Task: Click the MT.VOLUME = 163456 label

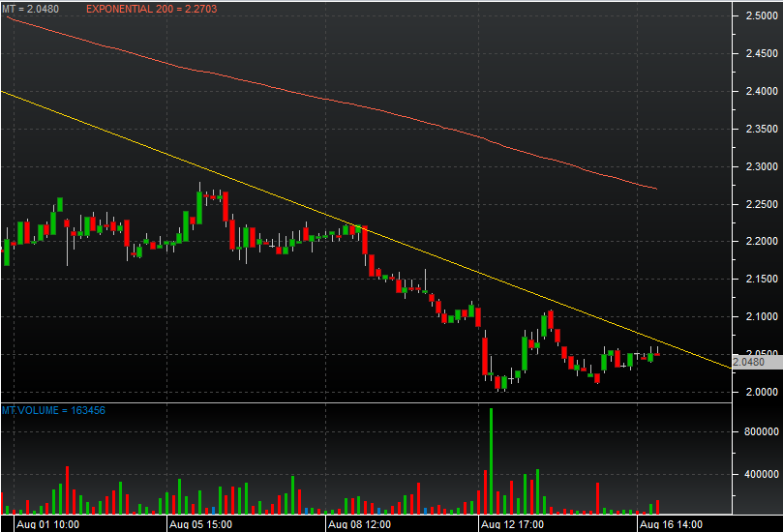Action: coord(53,410)
